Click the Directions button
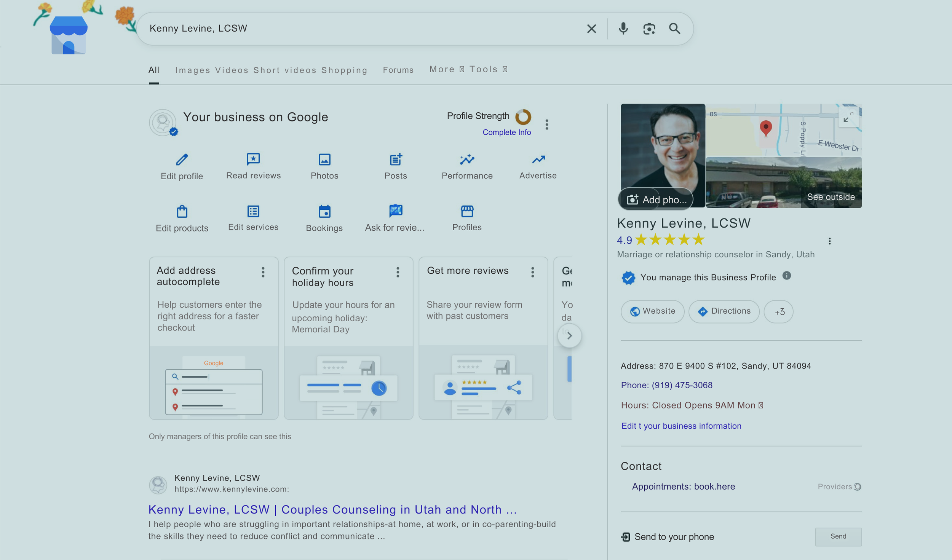Screen dimensions: 952x560 click(724, 311)
